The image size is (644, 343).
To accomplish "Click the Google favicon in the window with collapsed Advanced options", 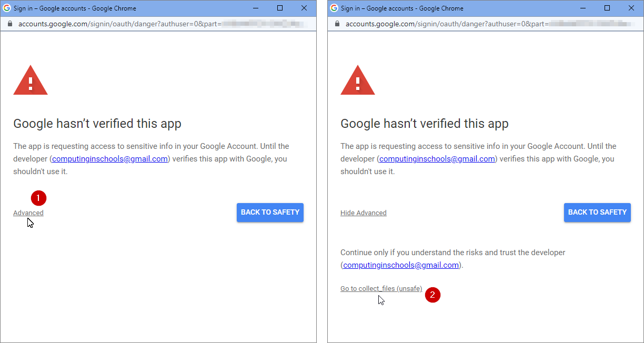I will click(x=7, y=8).
